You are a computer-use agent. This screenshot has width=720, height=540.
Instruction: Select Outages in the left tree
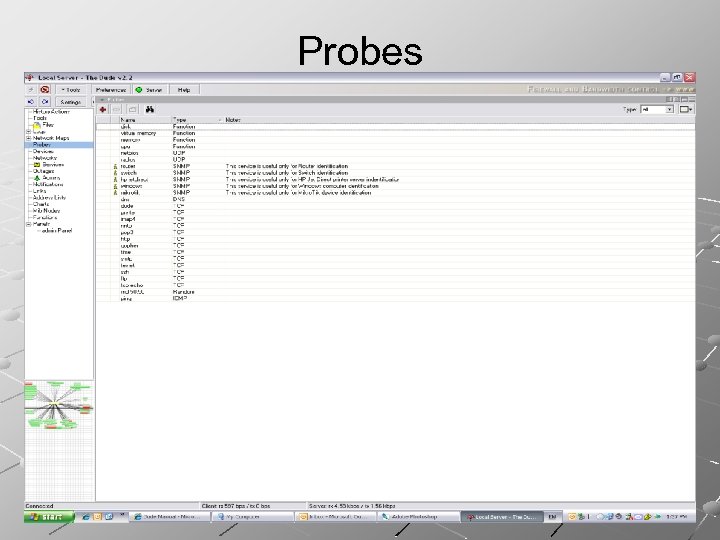click(x=43, y=171)
